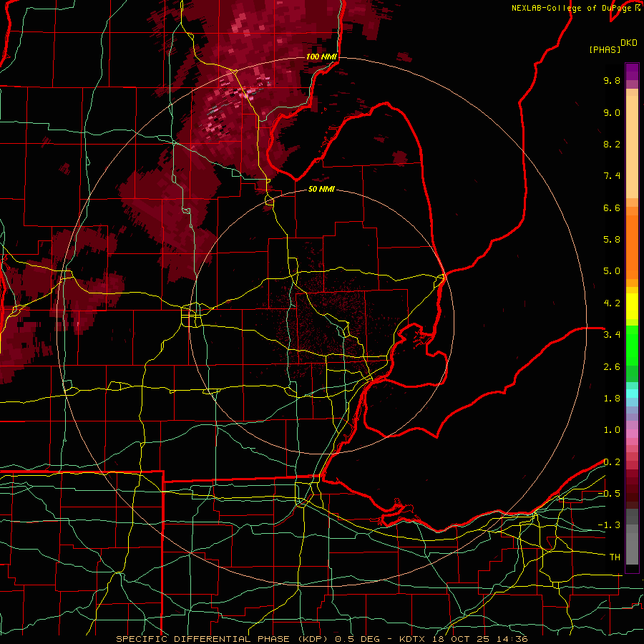Viewport: 644px width, 644px height.
Task: Click the 9.0 value on the color scale
Action: (612, 112)
